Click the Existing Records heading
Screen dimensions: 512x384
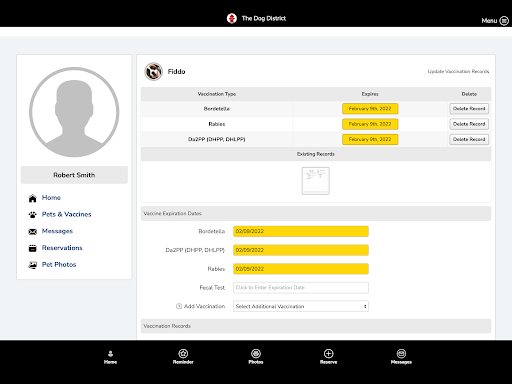pyautogui.click(x=316, y=154)
